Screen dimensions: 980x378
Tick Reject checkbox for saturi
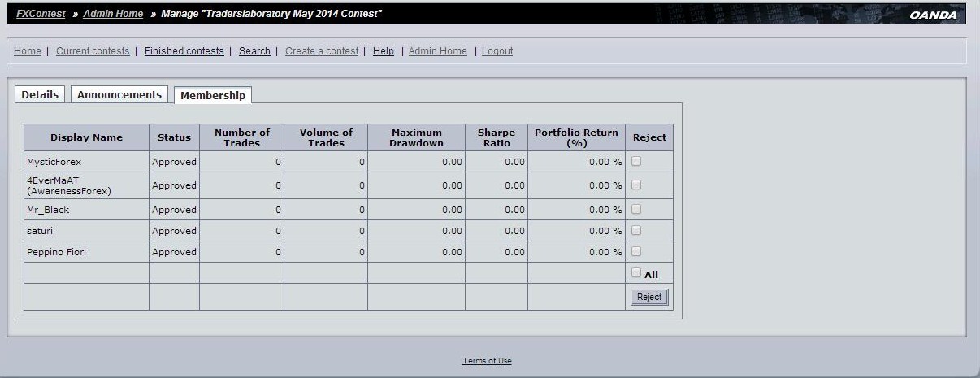coord(636,230)
